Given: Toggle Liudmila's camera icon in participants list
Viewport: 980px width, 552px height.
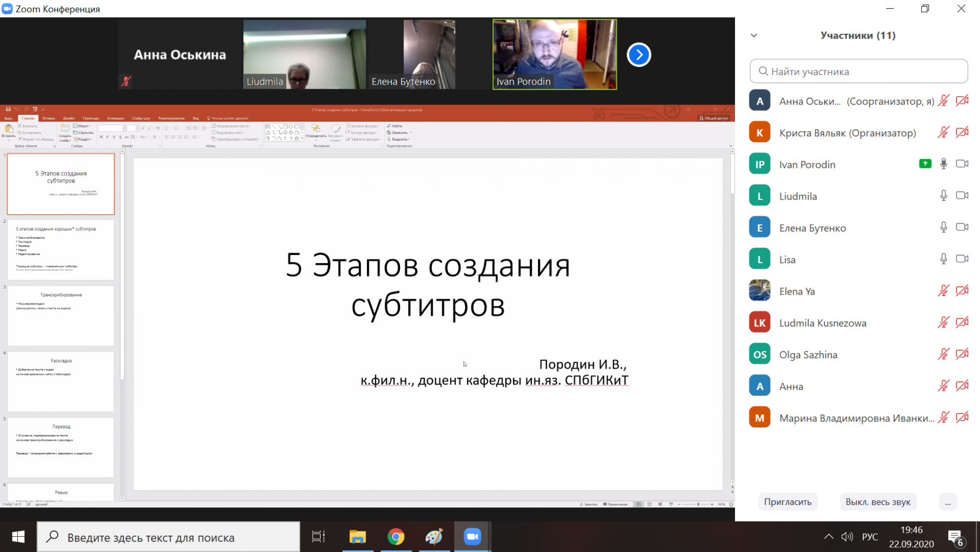Looking at the screenshot, I should 962,196.
